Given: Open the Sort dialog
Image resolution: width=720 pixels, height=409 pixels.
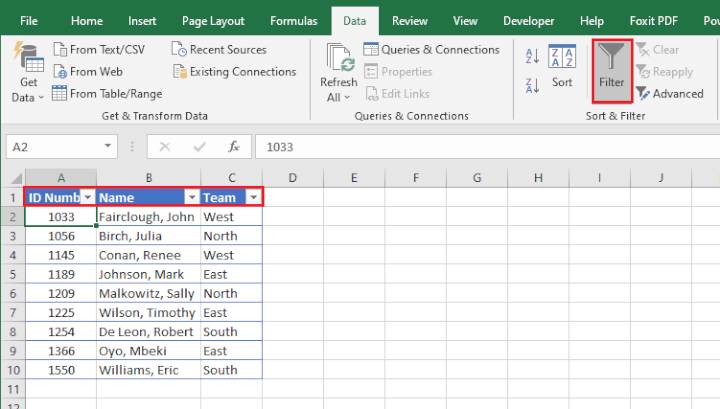Looking at the screenshot, I should click(562, 67).
